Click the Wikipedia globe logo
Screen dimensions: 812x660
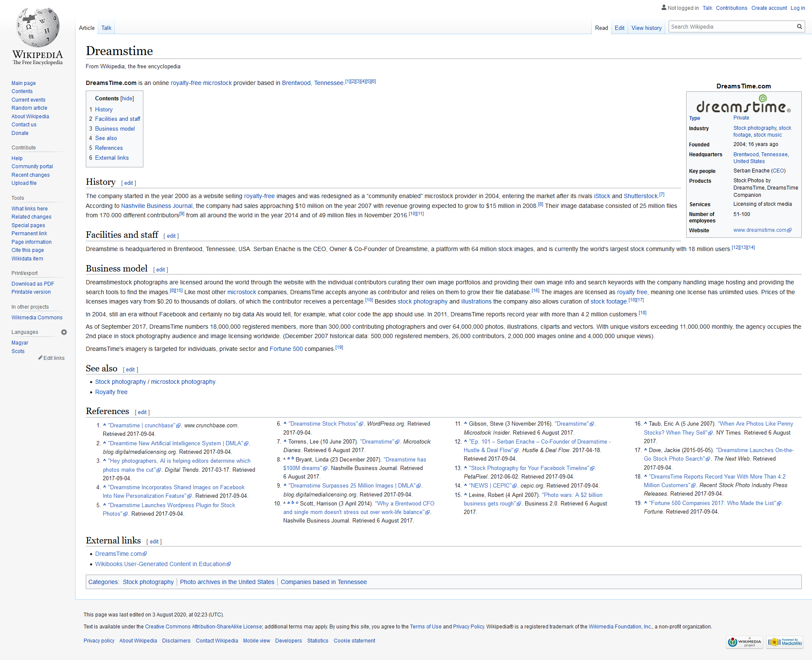(38, 28)
